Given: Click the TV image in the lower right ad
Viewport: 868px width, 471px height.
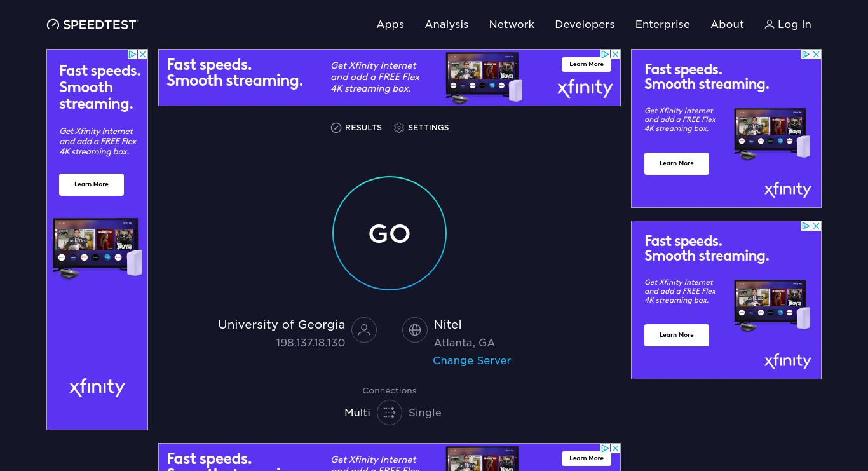Looking at the screenshot, I should coord(773,306).
